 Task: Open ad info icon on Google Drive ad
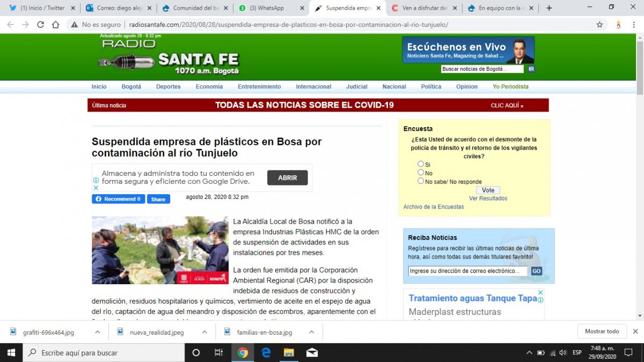pyautogui.click(x=96, y=180)
